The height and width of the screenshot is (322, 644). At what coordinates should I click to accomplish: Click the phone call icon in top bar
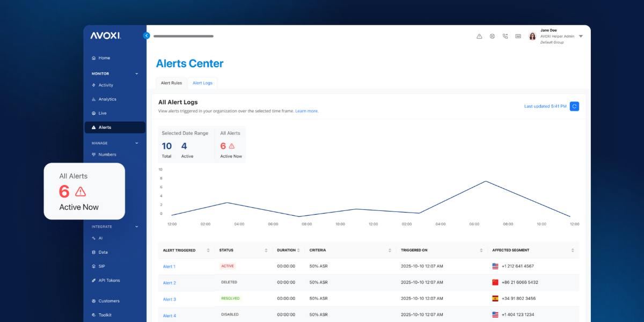(505, 36)
